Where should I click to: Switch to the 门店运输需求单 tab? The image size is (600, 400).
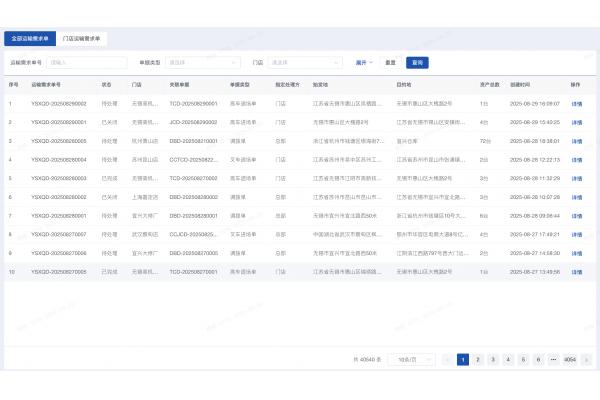[x=83, y=38]
